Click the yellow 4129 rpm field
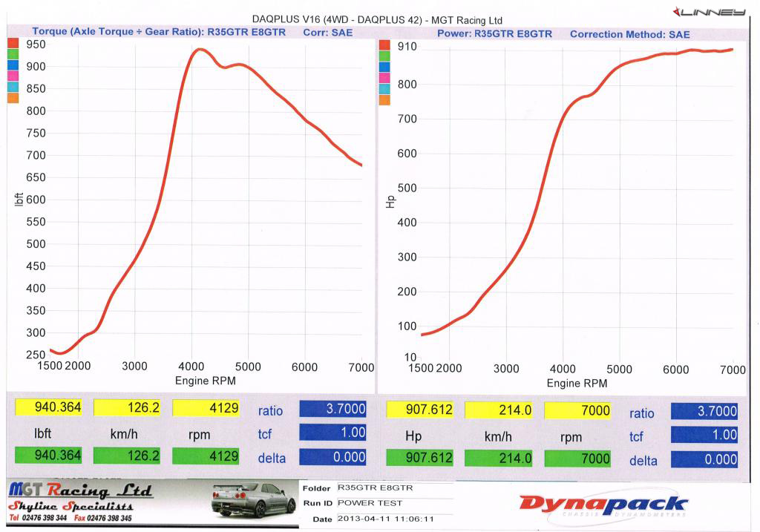Screen dimensions: 760x532 click(x=206, y=407)
